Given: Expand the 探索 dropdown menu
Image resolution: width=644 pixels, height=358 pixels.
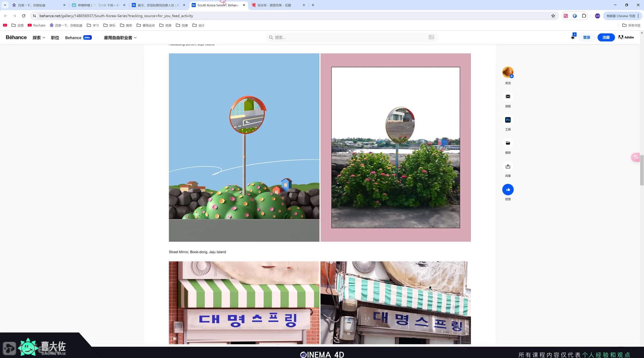Looking at the screenshot, I should point(39,38).
